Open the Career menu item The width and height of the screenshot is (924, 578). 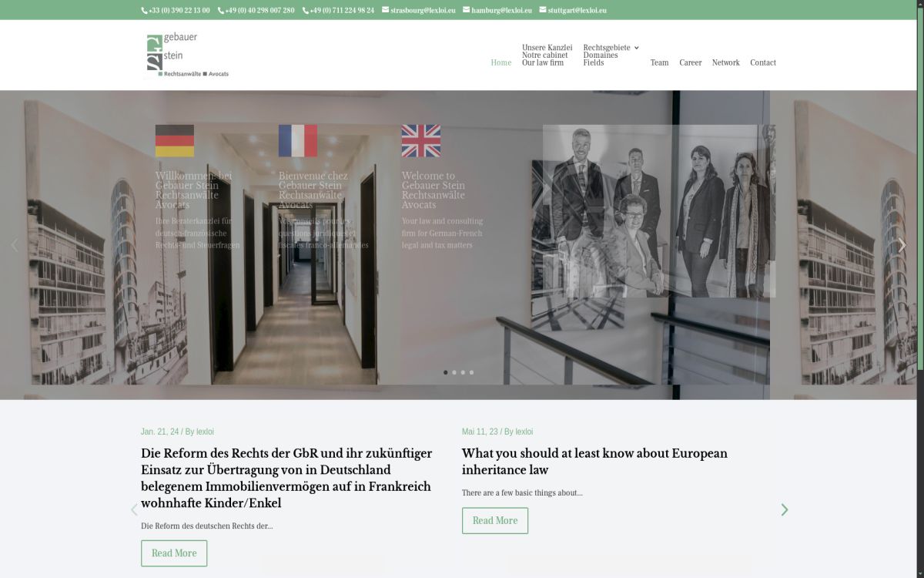coord(690,62)
